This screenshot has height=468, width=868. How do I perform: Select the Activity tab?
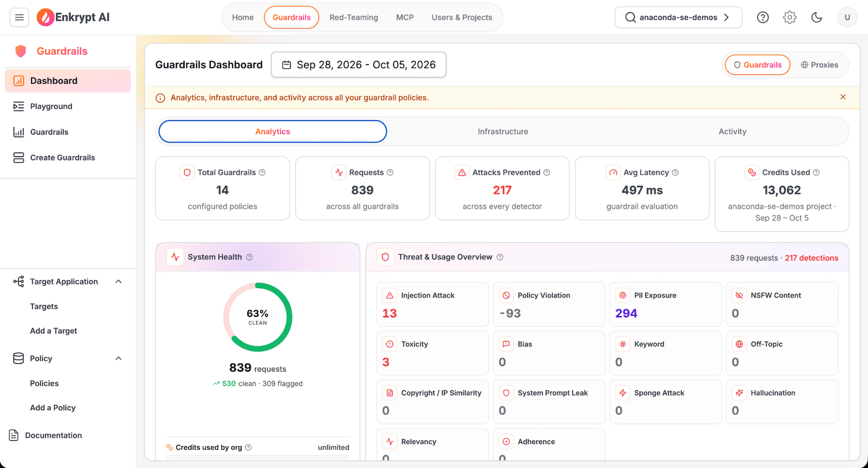(x=732, y=131)
